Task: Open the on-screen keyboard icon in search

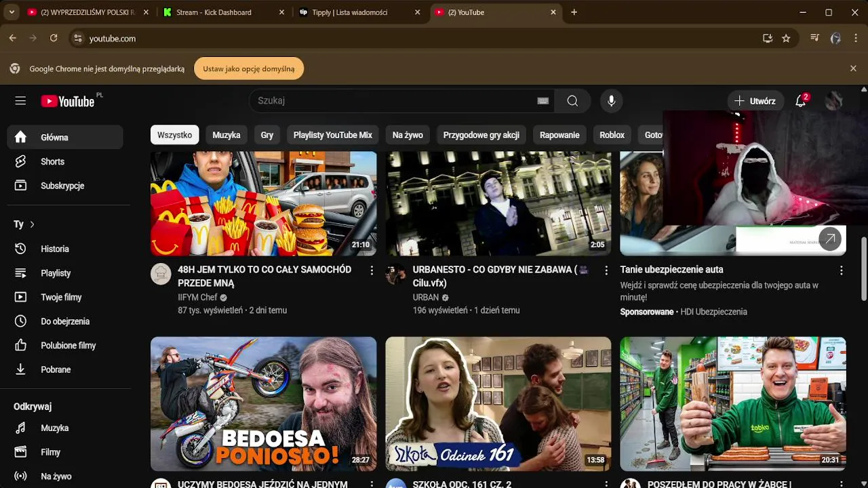Action: click(542, 101)
